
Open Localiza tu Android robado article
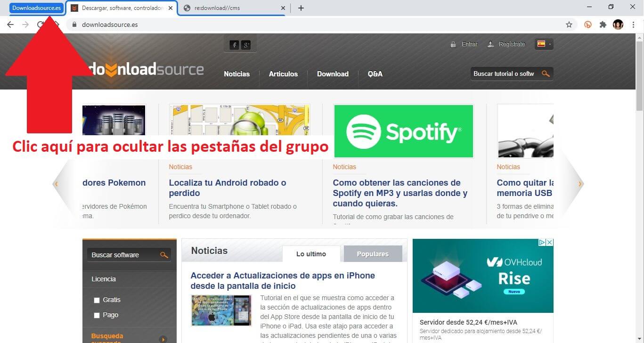(228, 188)
